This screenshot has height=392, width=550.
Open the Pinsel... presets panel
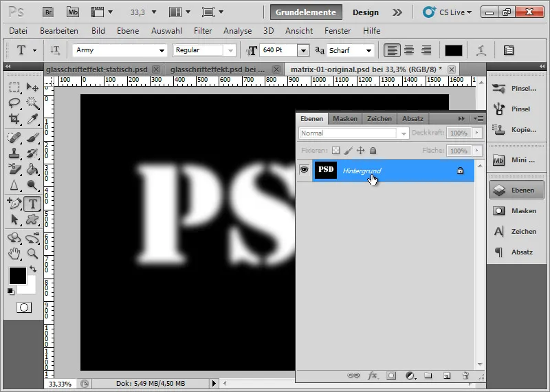pyautogui.click(x=517, y=89)
